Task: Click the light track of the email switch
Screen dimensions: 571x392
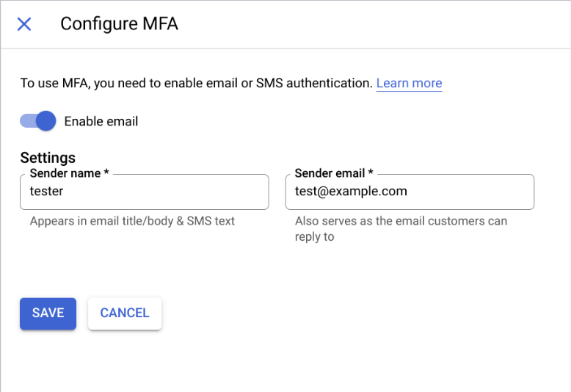Action: pos(26,121)
